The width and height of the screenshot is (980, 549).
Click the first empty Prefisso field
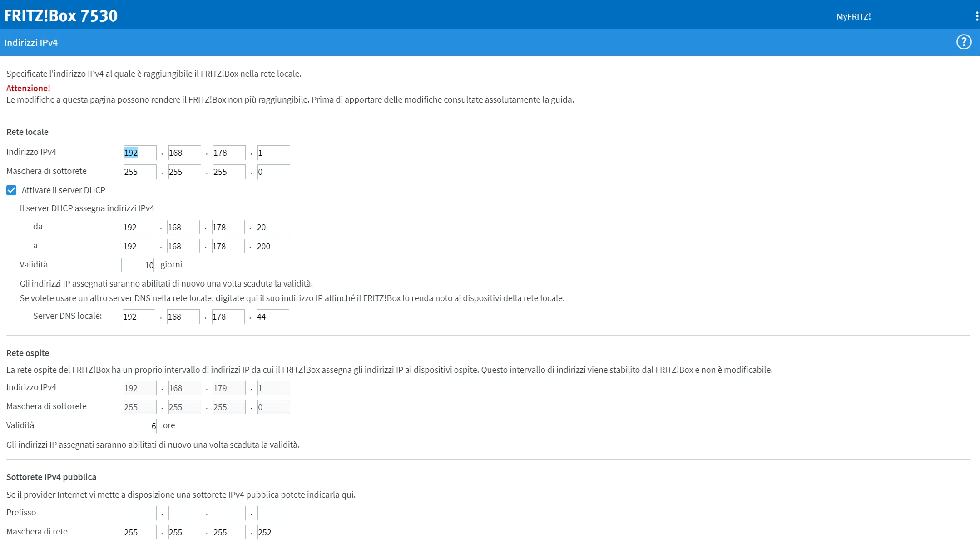tap(140, 513)
